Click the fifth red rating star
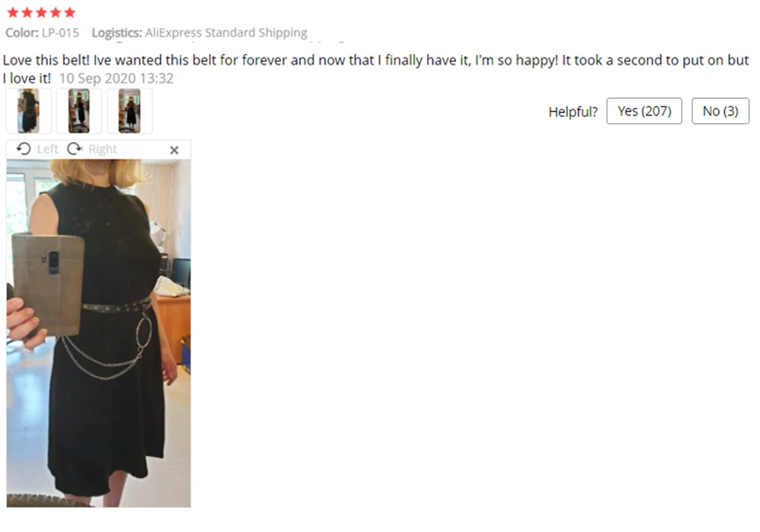Viewport: 760px width, 532px height. pyautogui.click(x=70, y=12)
